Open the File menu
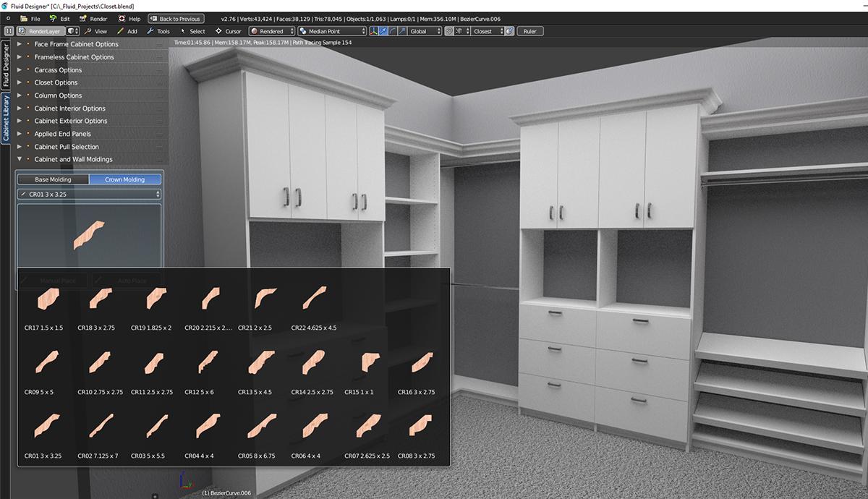The width and height of the screenshot is (868, 499). pyautogui.click(x=30, y=18)
